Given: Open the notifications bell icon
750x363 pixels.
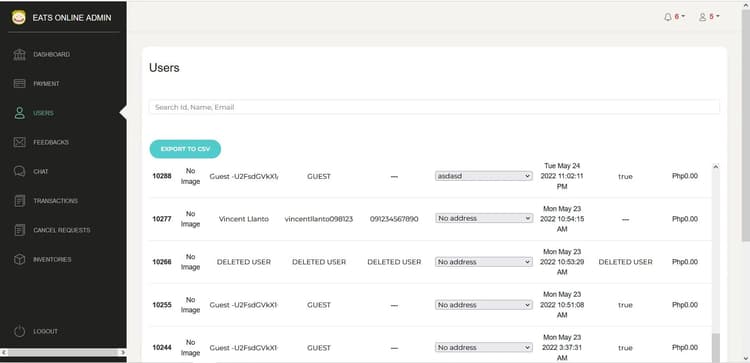Looking at the screenshot, I should [x=668, y=17].
